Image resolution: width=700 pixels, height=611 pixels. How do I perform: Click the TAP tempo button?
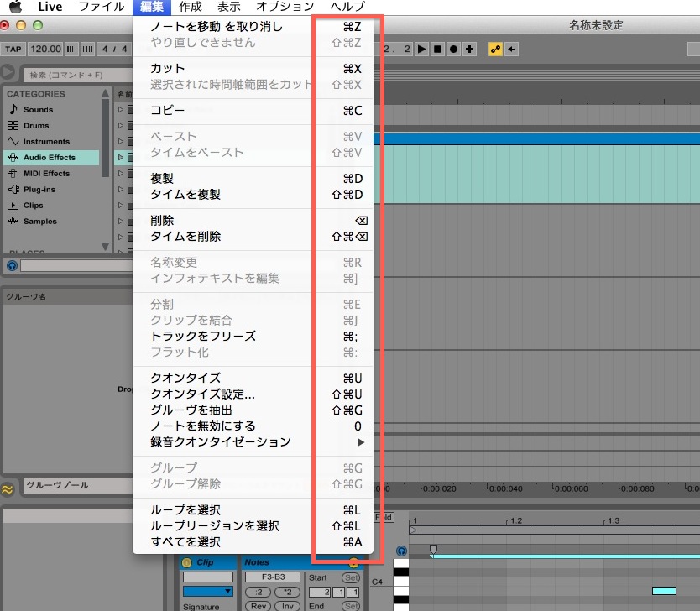(x=13, y=49)
